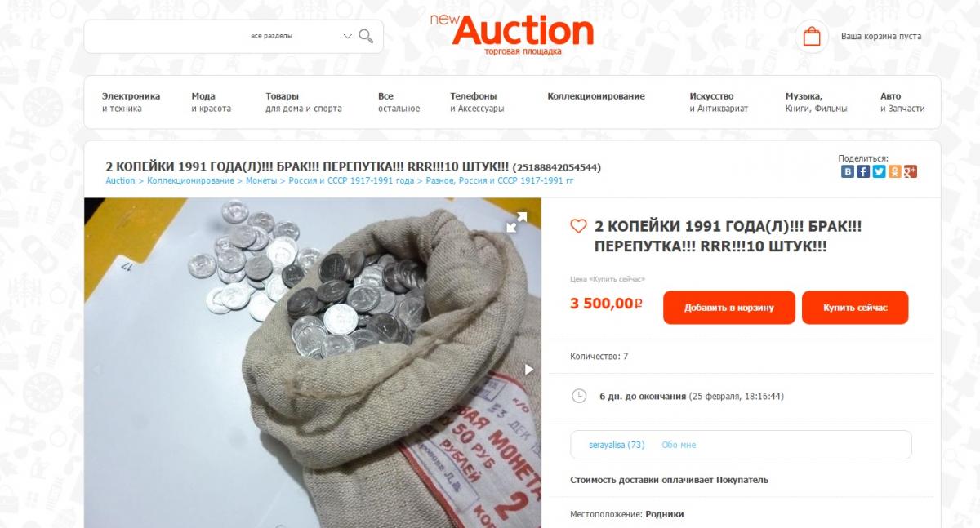Open the shopping cart icon
980x528 pixels.
tap(812, 37)
